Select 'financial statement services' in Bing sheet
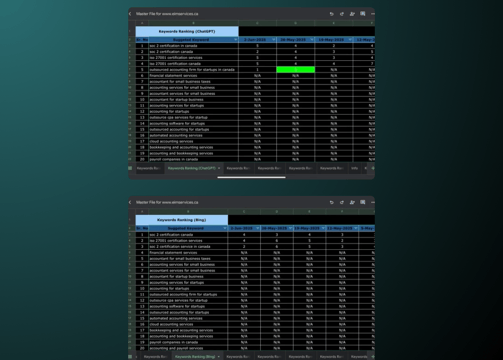This screenshot has height=360, width=503. point(188,253)
